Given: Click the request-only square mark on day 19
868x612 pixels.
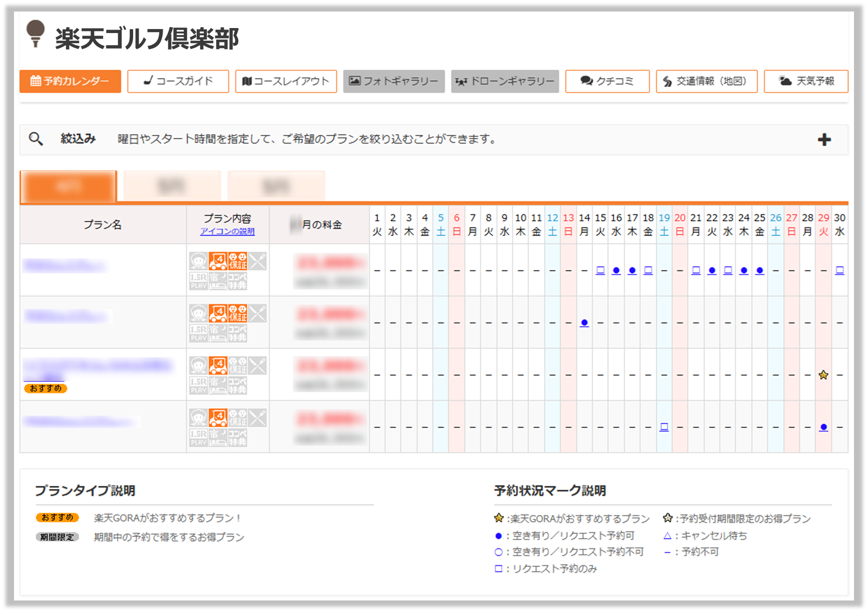Looking at the screenshot, I should tap(664, 426).
